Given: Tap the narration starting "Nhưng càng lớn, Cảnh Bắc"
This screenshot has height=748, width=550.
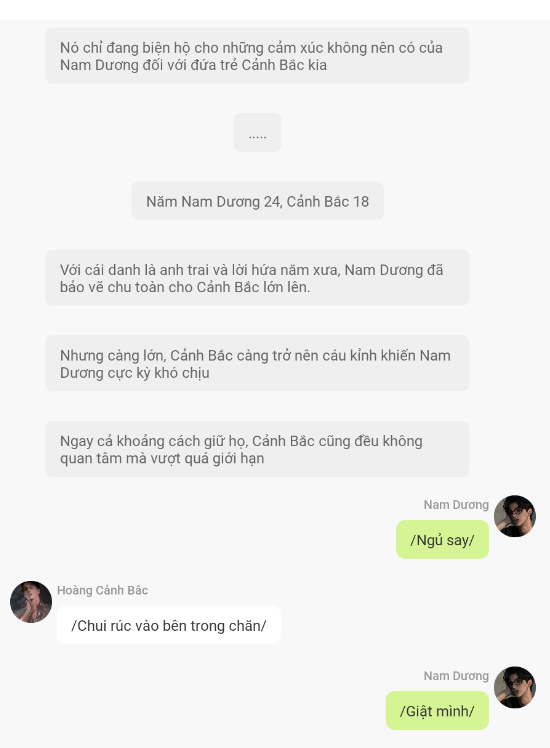Looking at the screenshot, I should (x=257, y=364).
